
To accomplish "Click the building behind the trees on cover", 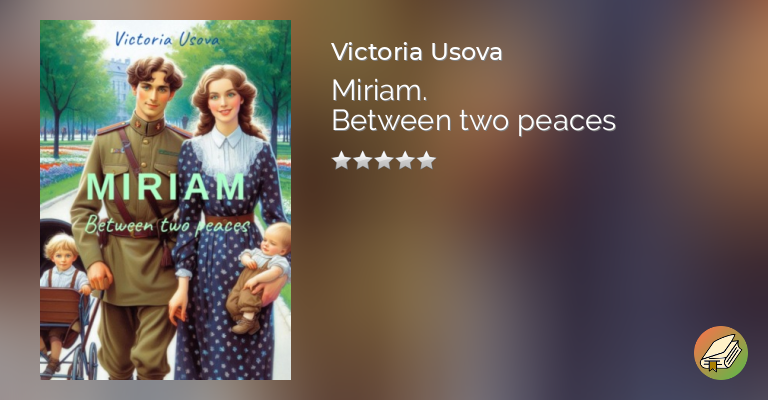I will click(118, 83).
